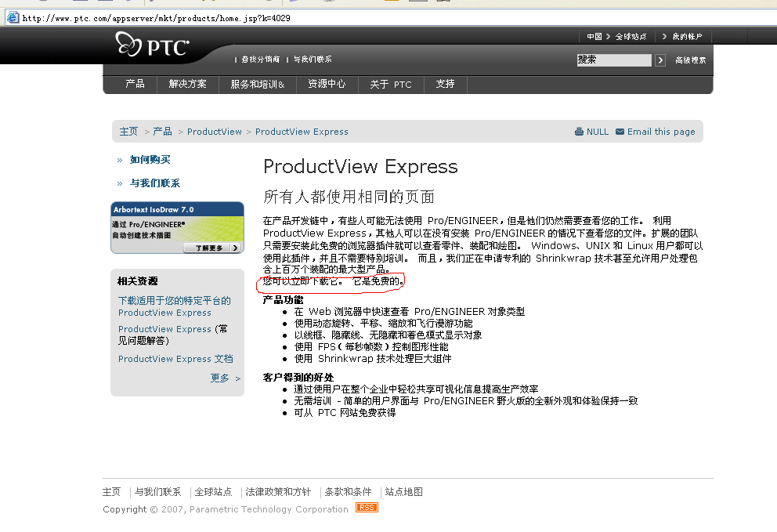Viewport: 777px width, 532px height.
Task: Click the Email this page link
Action: 661,132
